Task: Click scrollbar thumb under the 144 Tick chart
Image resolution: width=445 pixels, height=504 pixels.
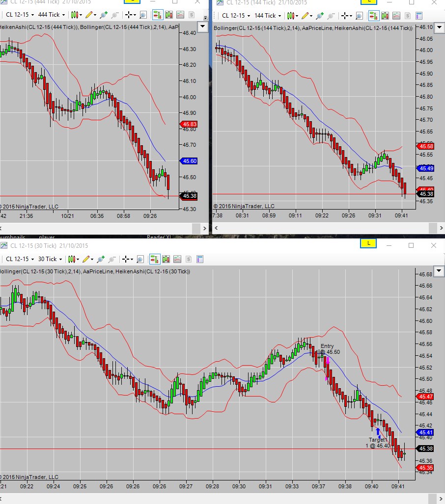Action: click(x=433, y=228)
